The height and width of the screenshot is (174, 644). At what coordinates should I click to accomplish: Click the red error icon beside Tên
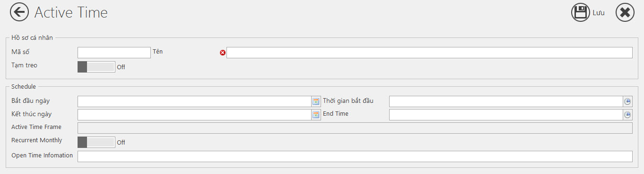223,53
